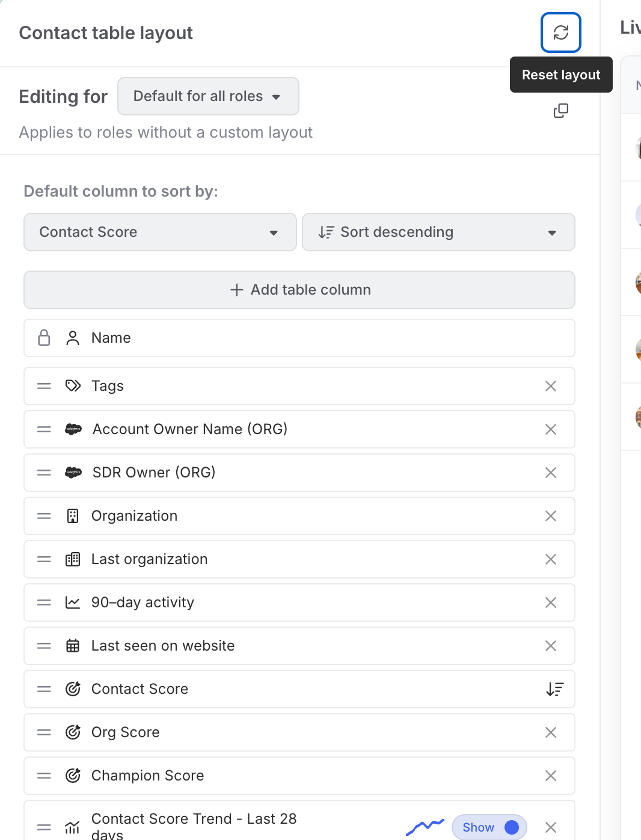Remove the Champion Score column
This screenshot has width=641, height=840.
coord(550,776)
